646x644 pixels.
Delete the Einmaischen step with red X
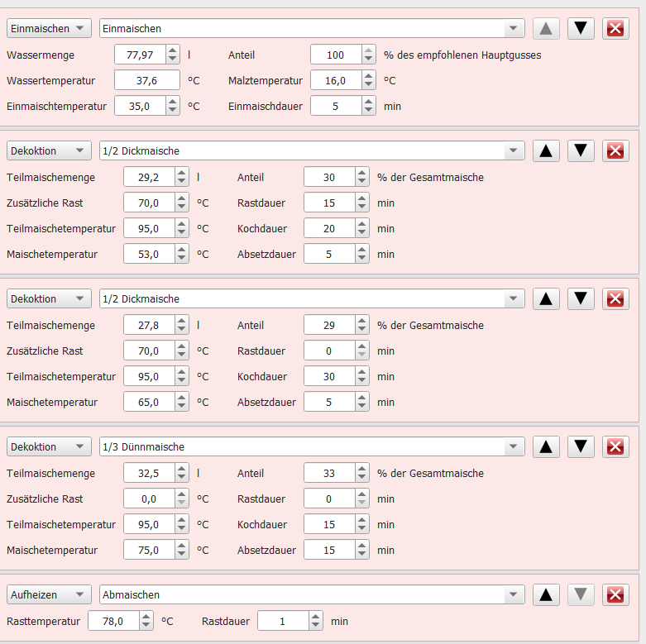point(615,29)
